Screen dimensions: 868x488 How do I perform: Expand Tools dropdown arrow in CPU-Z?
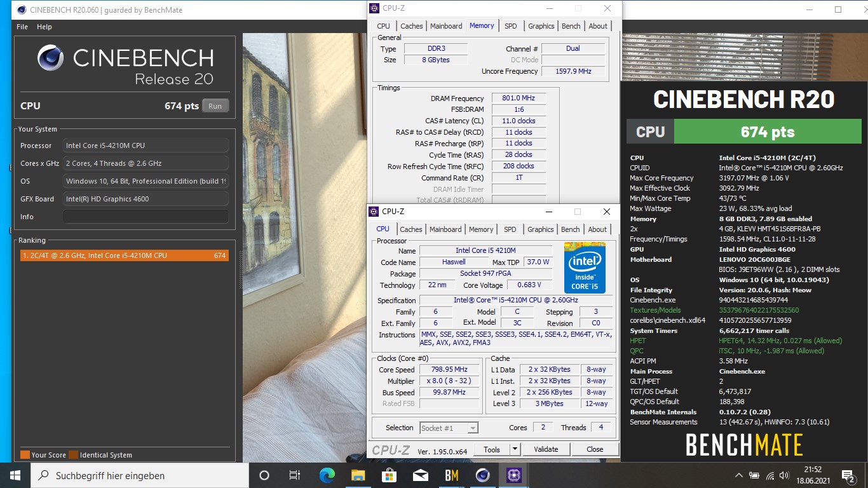tap(515, 449)
